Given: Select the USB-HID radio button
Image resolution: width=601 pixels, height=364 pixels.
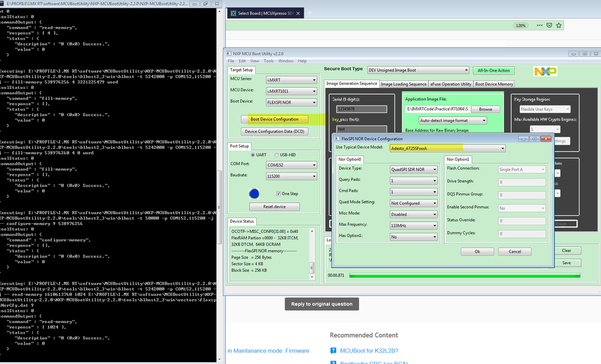Looking at the screenshot, I should (278, 155).
